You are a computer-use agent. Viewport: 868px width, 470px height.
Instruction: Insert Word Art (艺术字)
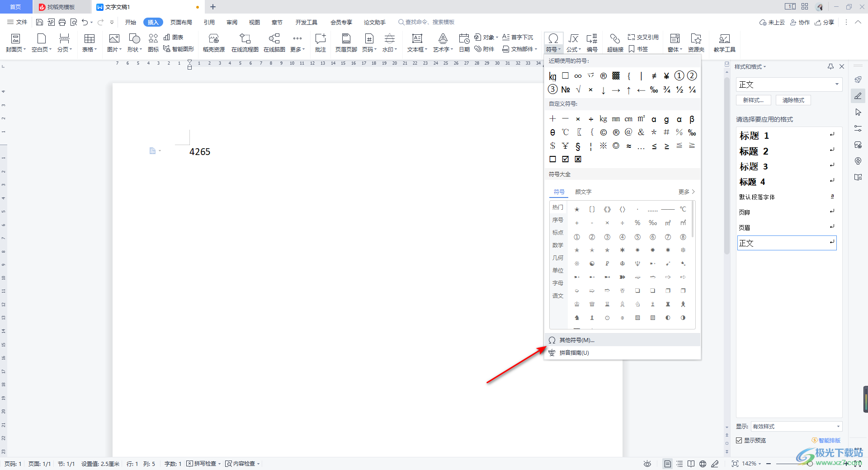[x=443, y=43]
